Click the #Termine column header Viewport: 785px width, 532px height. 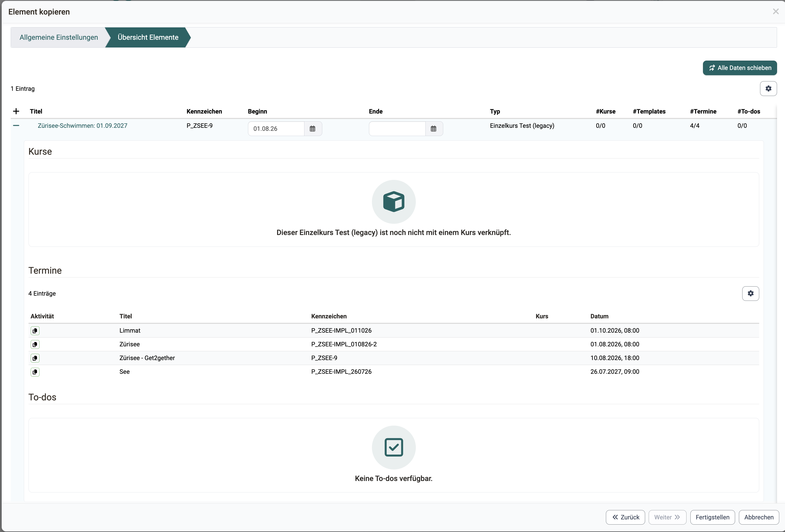coord(703,111)
